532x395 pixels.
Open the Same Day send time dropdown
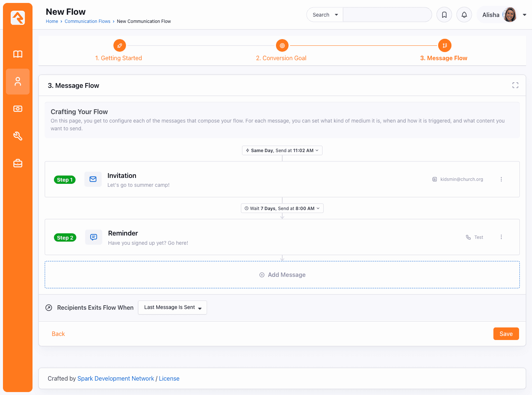pyautogui.click(x=282, y=150)
